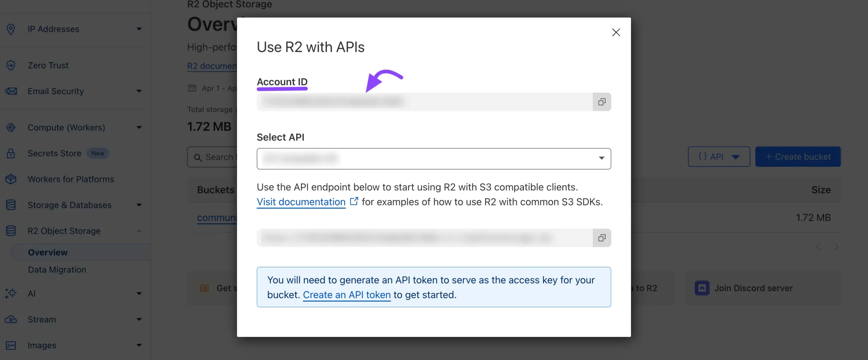
Task: Copy the Account ID value
Action: click(x=602, y=102)
